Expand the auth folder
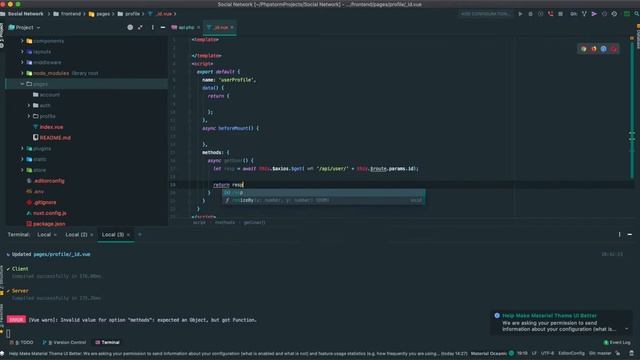Viewport: 640px width, 360px height. (29, 105)
